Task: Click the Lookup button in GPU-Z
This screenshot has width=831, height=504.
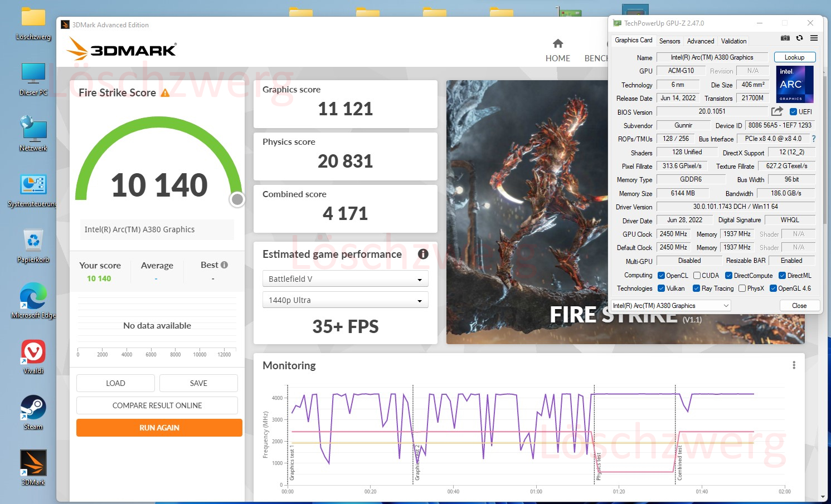Action: coord(794,57)
